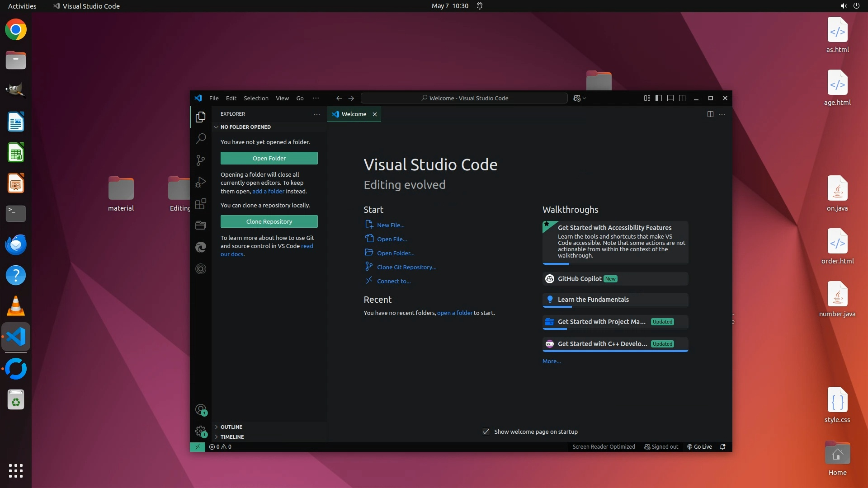Click the command center search field
The image size is (868, 488).
click(464, 98)
